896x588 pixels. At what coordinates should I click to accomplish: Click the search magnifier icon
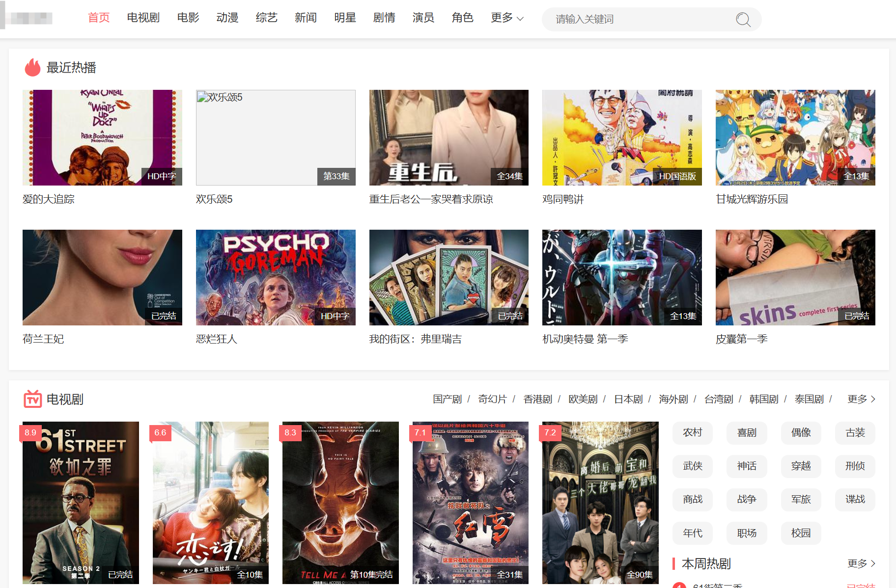click(x=743, y=20)
